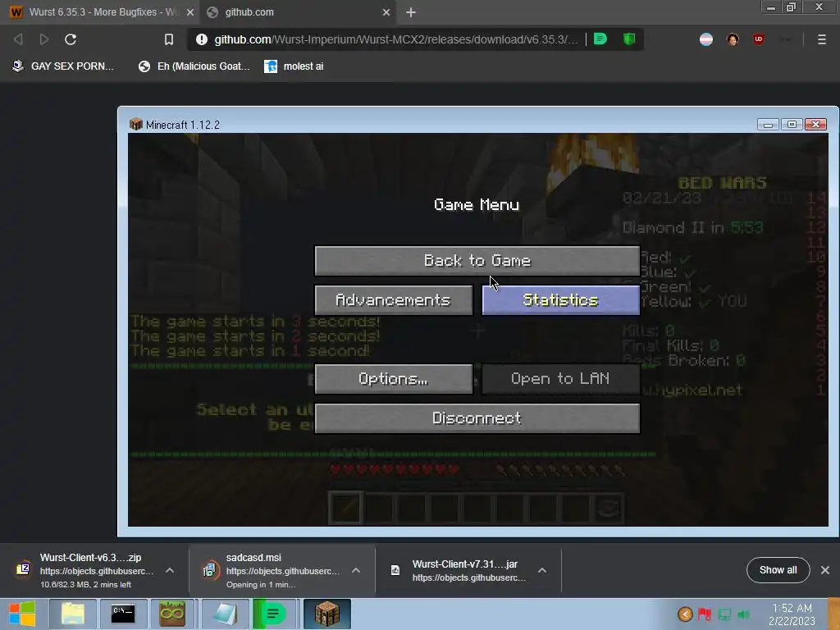Click the browser back arrow

coord(18,39)
